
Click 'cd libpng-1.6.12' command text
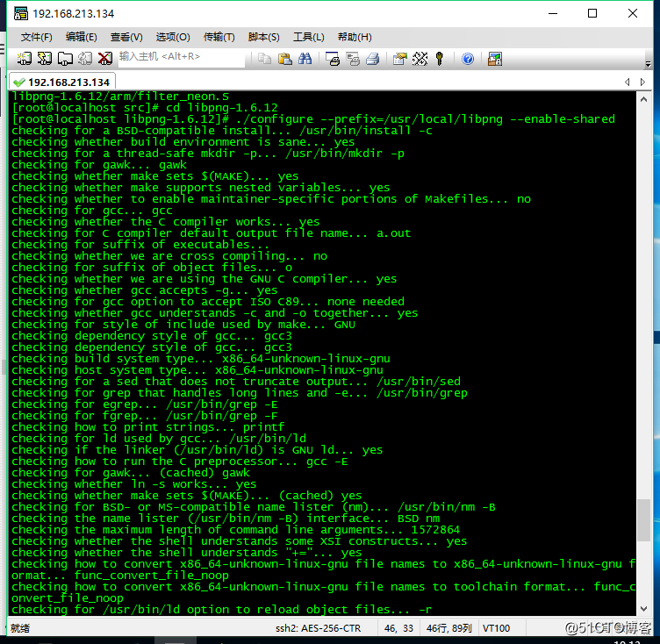pyautogui.click(x=222, y=108)
